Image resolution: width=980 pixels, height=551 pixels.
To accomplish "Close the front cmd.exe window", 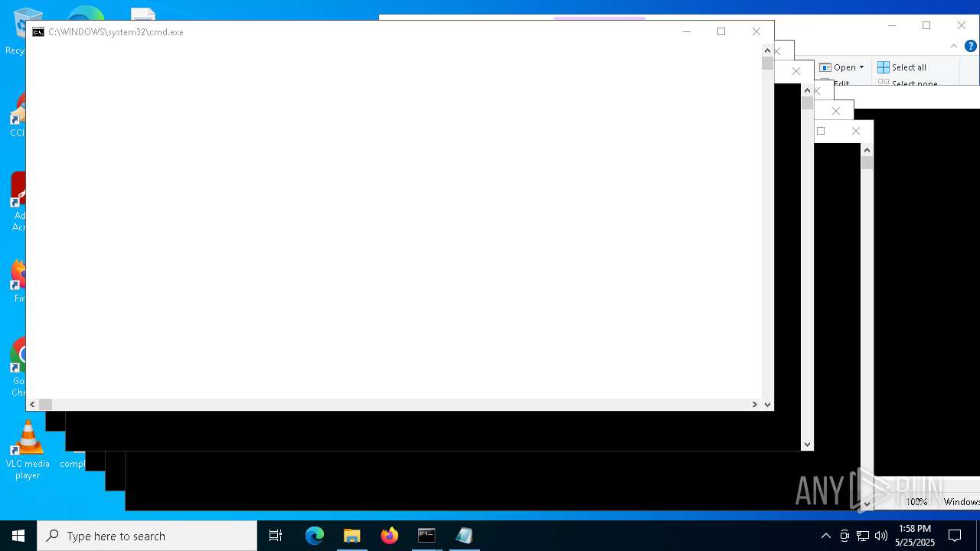I will pos(756,31).
